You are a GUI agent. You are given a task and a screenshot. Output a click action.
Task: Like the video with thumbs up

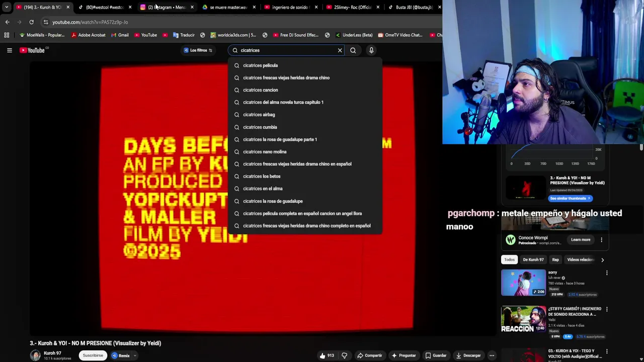click(327, 355)
